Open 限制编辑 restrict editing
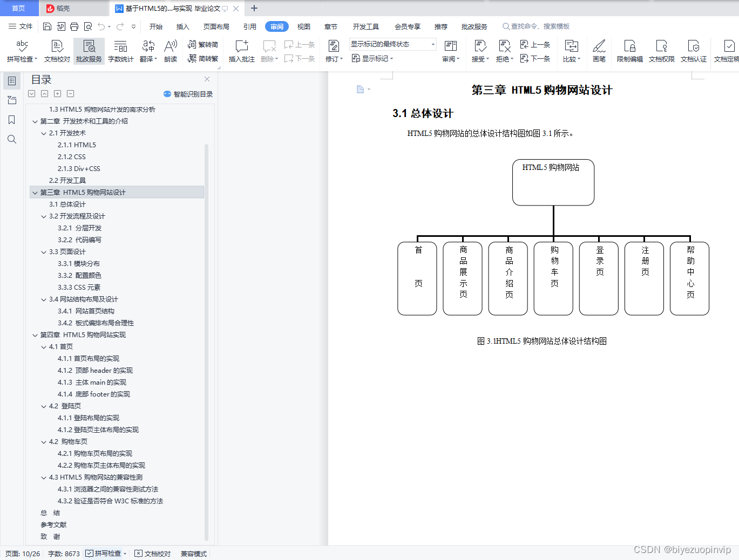Screen dimensions: 739x560 [x=630, y=51]
